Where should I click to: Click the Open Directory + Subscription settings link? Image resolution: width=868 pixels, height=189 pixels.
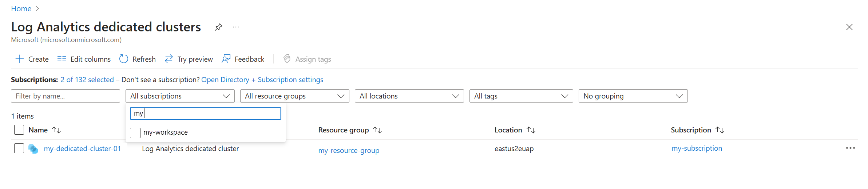coord(262,80)
